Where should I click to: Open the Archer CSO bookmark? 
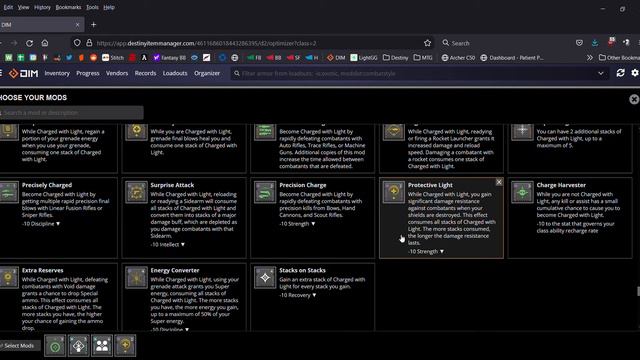tap(458, 58)
